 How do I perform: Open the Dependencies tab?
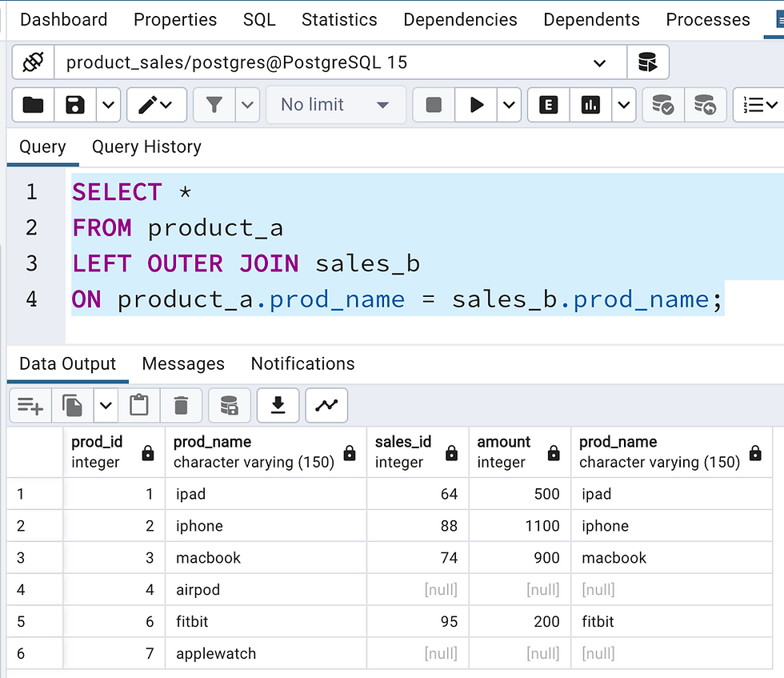pyautogui.click(x=460, y=19)
